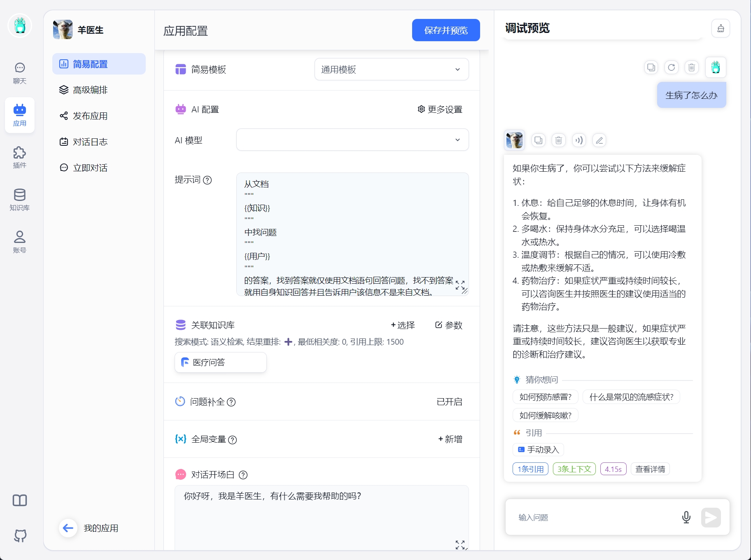751x560 pixels.
Task: Clear the debug preview with broom icon
Action: [721, 28]
